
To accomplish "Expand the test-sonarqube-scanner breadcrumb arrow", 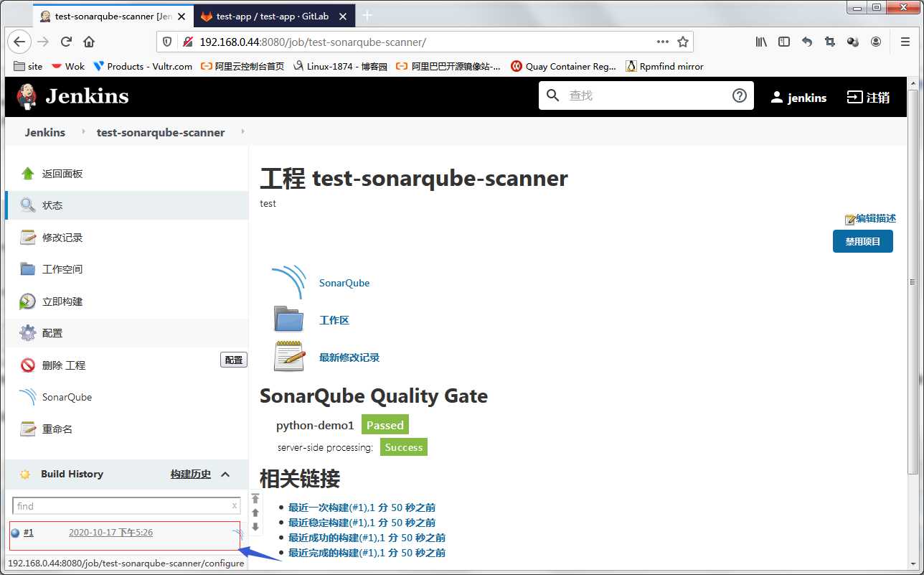I will click(242, 132).
